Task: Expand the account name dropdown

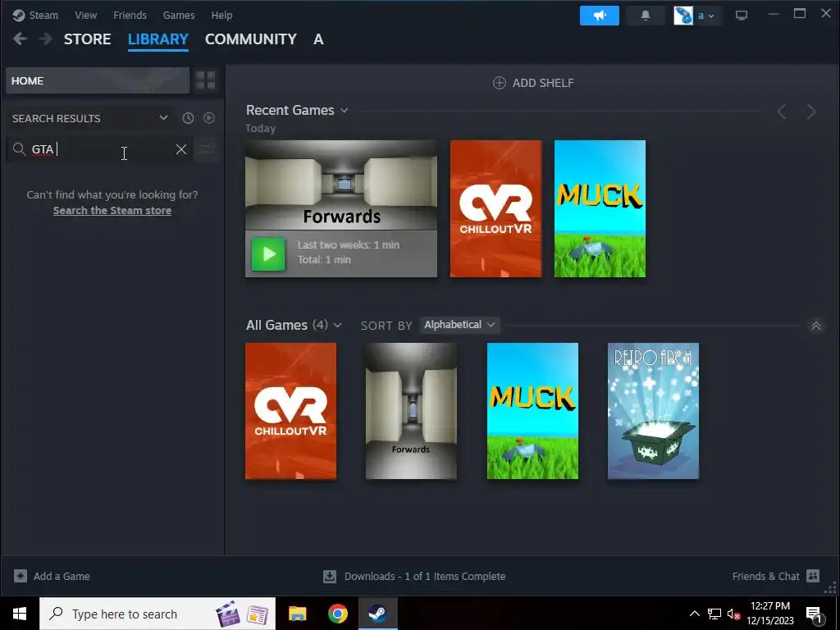Action: coord(706,16)
